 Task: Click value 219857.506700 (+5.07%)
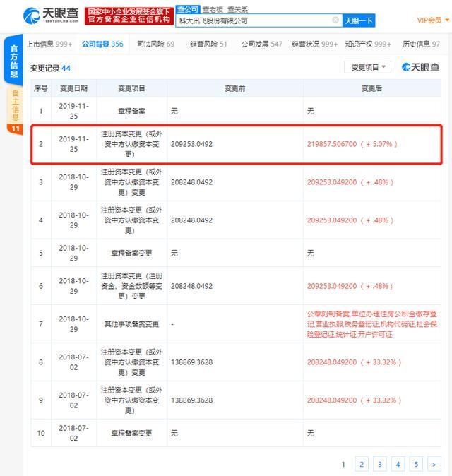(352, 144)
